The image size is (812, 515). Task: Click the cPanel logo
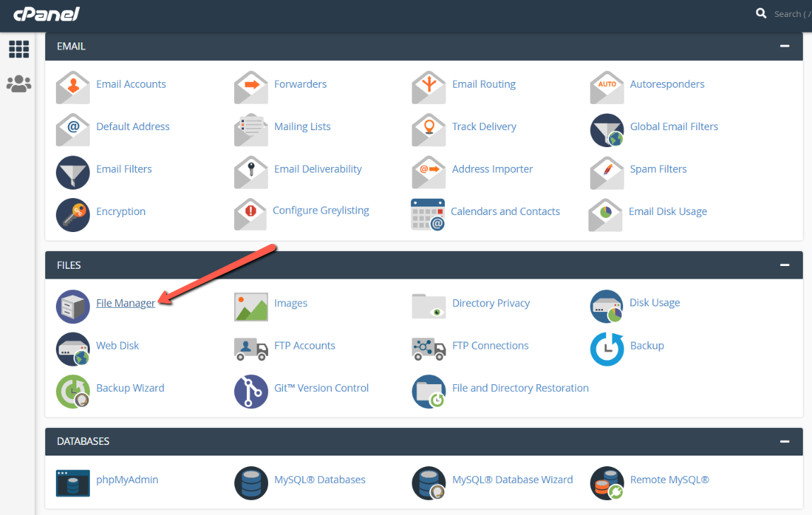coord(47,14)
